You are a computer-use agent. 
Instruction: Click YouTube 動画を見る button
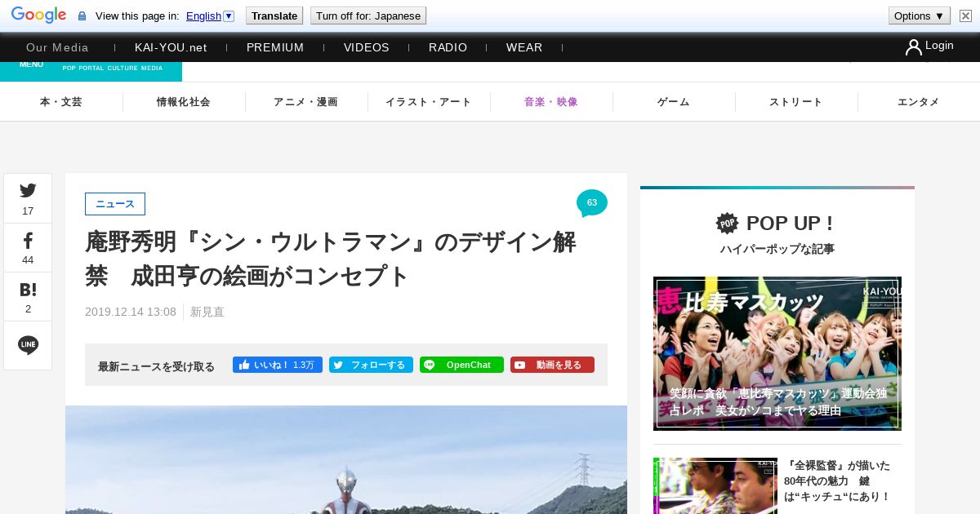(x=552, y=365)
